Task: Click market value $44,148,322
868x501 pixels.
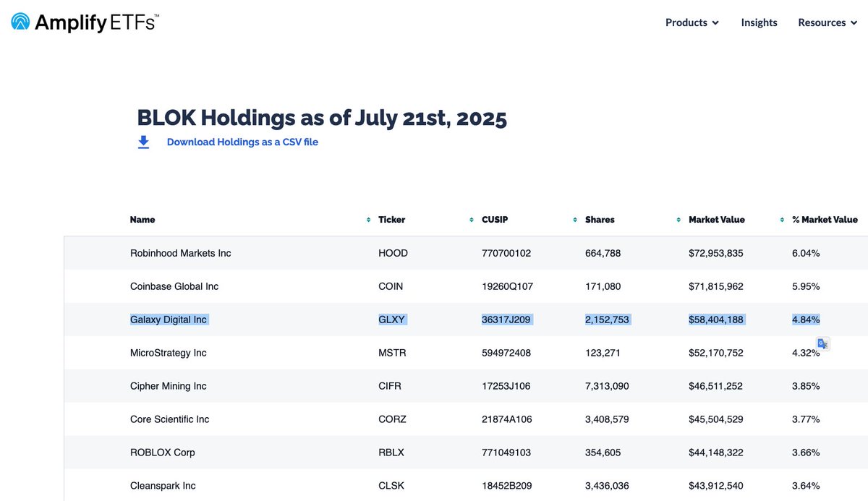Action: (x=716, y=453)
